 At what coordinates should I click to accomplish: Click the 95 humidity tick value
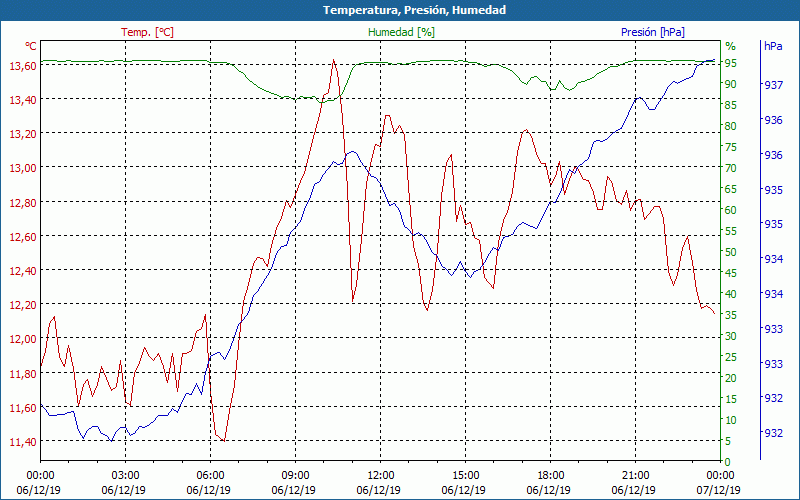tap(731, 63)
